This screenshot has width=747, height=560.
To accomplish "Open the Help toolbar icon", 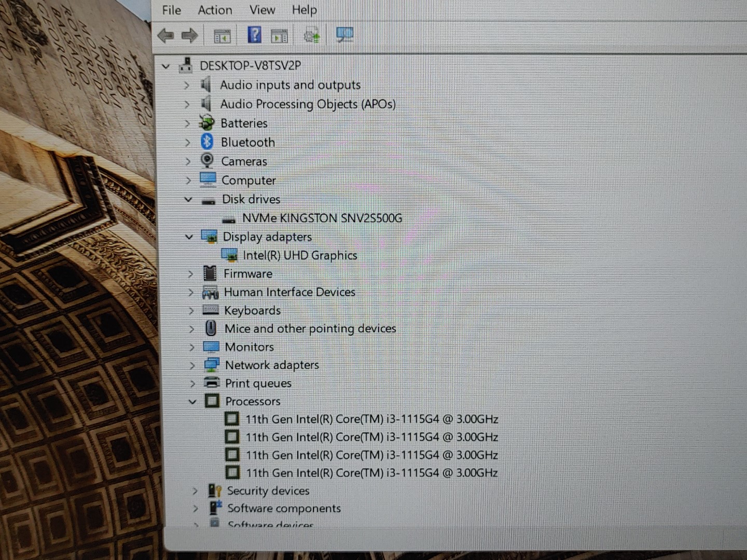I will point(254,35).
